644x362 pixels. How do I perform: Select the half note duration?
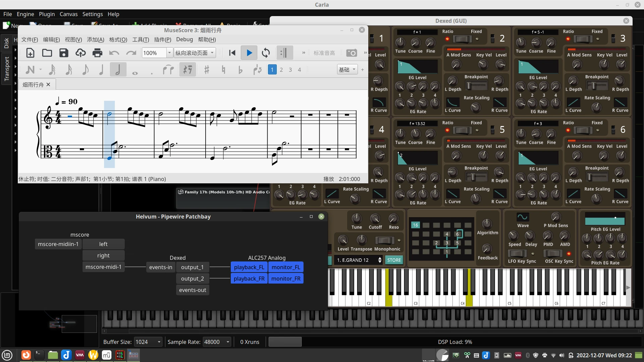click(118, 70)
